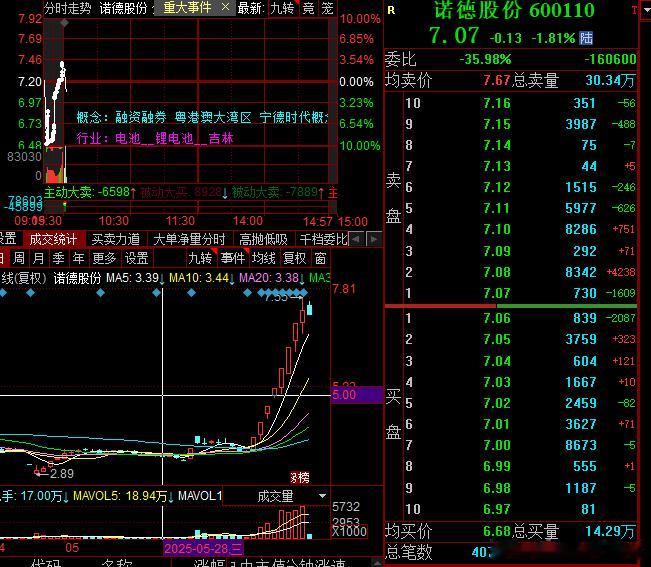This screenshot has height=567, width=651.
Task: Open 更多 period options
Action: click(104, 258)
